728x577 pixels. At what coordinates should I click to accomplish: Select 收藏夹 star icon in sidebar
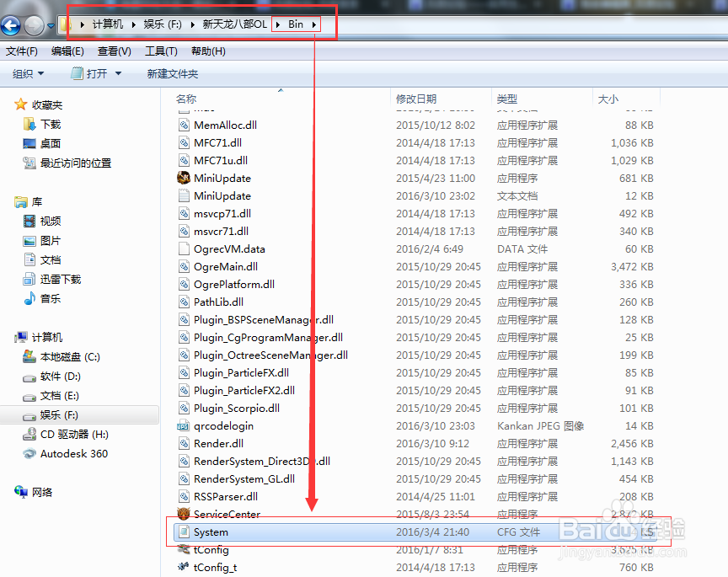pos(20,104)
